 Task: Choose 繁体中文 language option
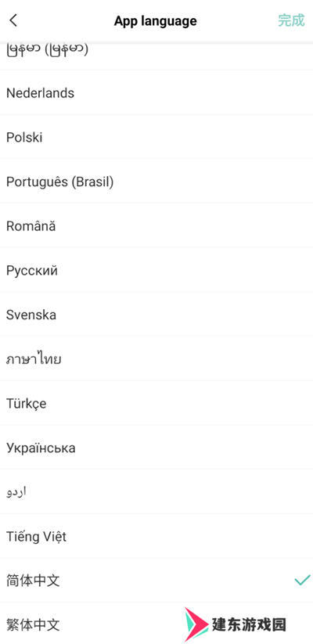click(156, 624)
